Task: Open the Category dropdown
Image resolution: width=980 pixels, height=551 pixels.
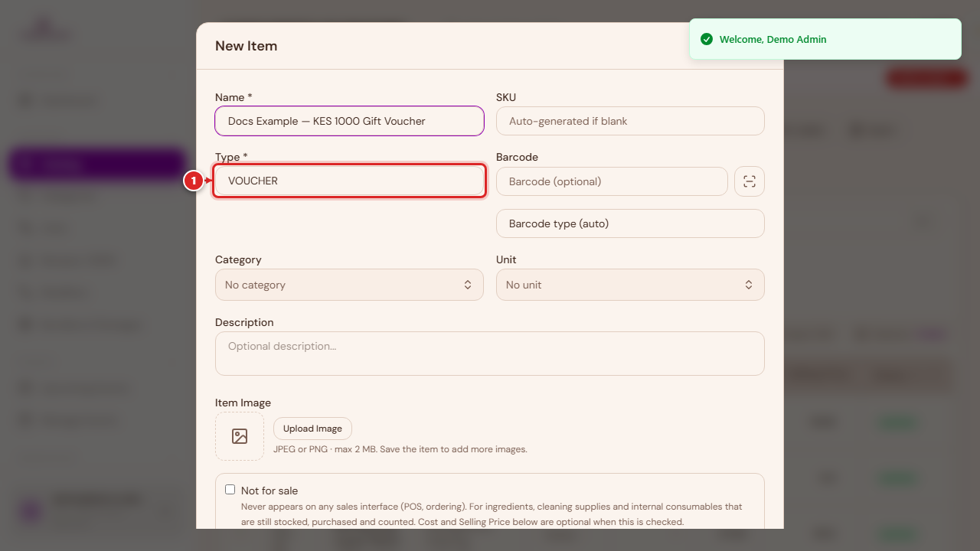Action: pos(349,285)
